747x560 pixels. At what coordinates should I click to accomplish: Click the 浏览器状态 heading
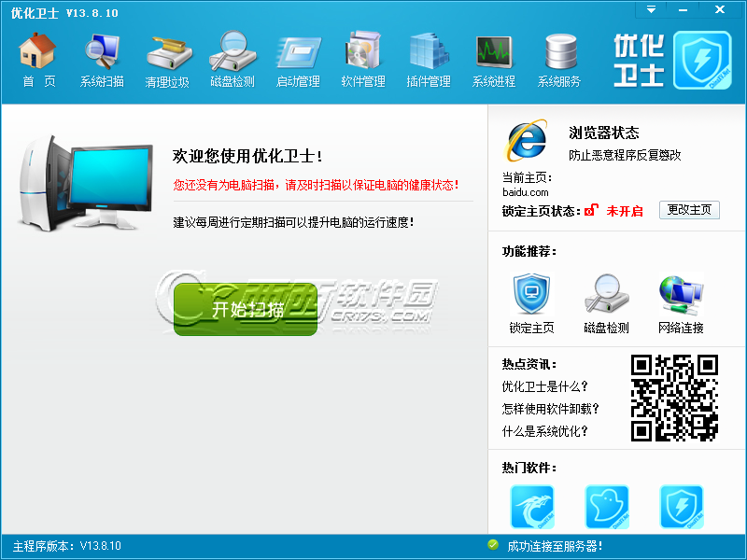(x=603, y=133)
